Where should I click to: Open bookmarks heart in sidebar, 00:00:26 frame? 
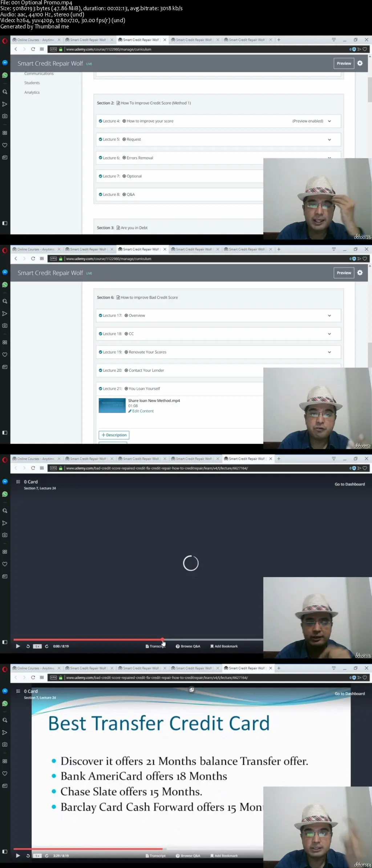[5, 145]
